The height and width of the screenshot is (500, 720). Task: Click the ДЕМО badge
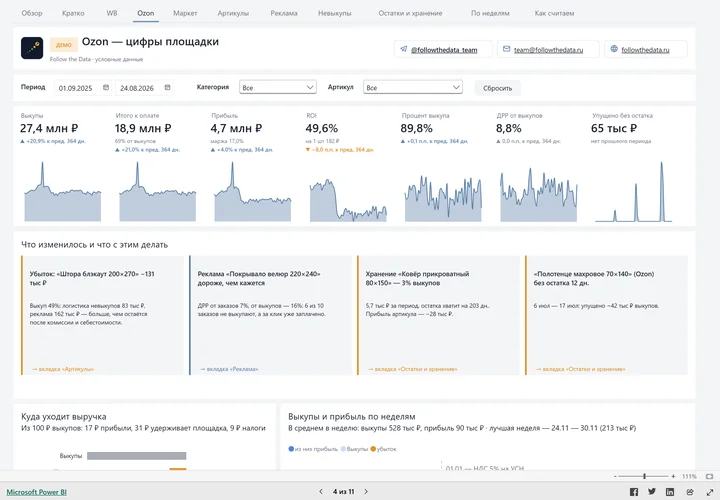[x=64, y=45]
